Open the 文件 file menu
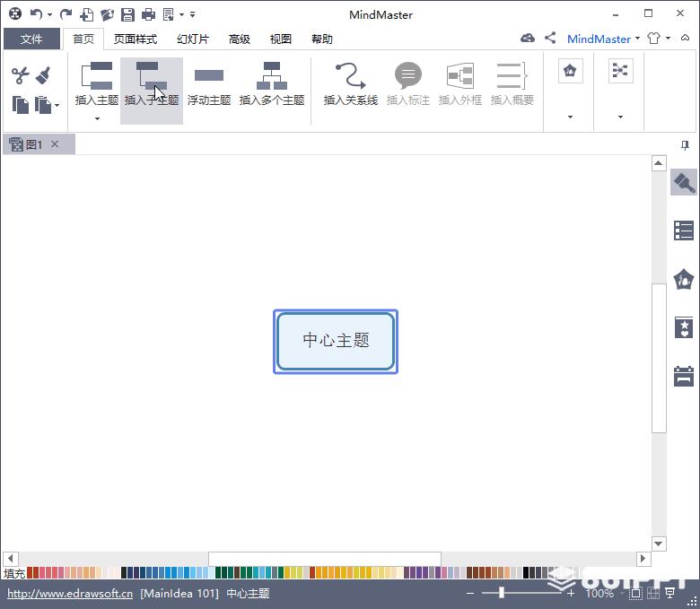The height and width of the screenshot is (609, 700). click(31, 39)
